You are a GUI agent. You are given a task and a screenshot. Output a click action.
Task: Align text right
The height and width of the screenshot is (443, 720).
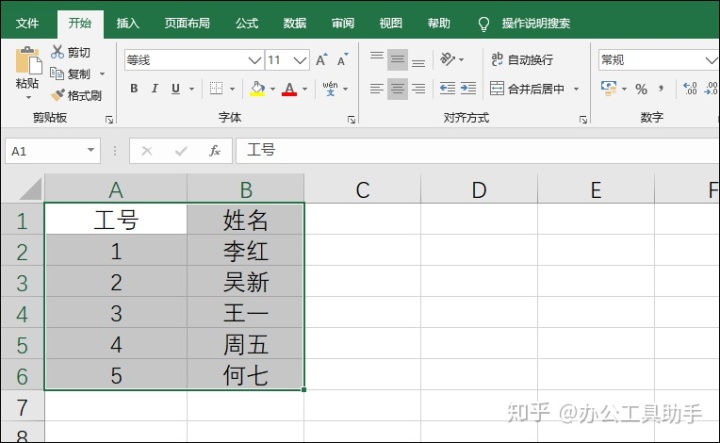418,88
